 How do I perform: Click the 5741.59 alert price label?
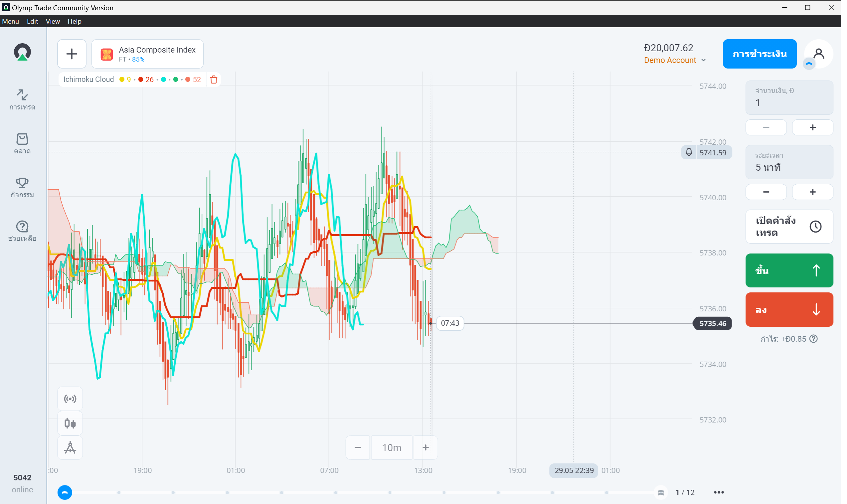713,152
